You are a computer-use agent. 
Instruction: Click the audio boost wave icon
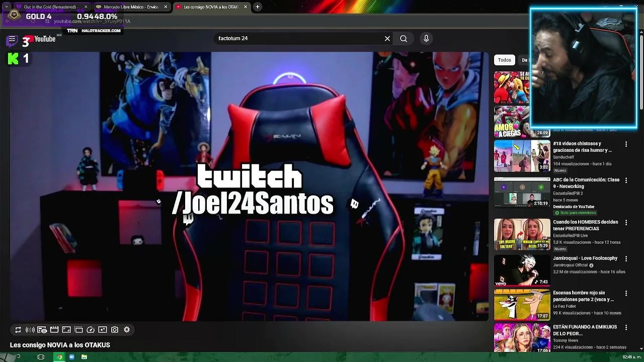30,330
